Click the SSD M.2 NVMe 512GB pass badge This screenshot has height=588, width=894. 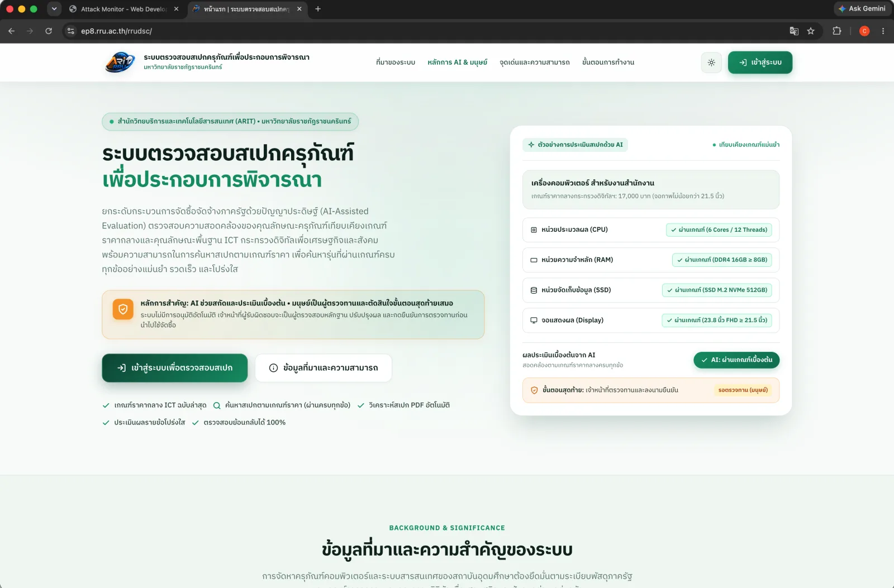coord(717,290)
